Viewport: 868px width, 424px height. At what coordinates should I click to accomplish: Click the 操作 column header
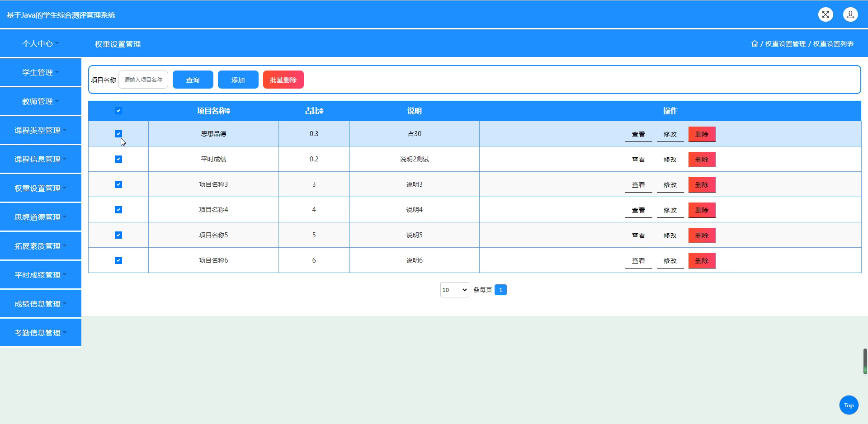(x=670, y=111)
